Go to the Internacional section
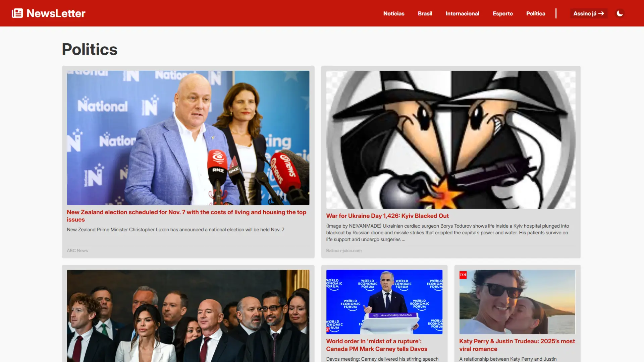Image resolution: width=644 pixels, height=362 pixels. pyautogui.click(x=462, y=13)
